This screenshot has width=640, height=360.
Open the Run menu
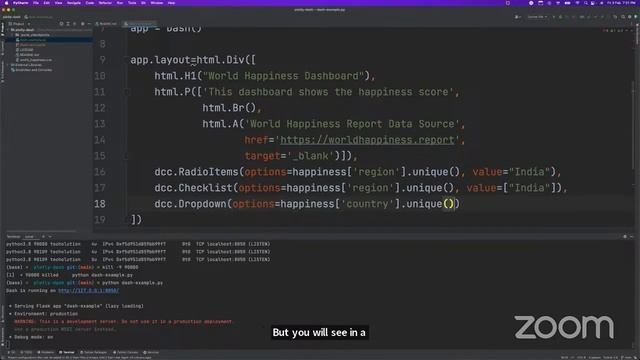120,3
